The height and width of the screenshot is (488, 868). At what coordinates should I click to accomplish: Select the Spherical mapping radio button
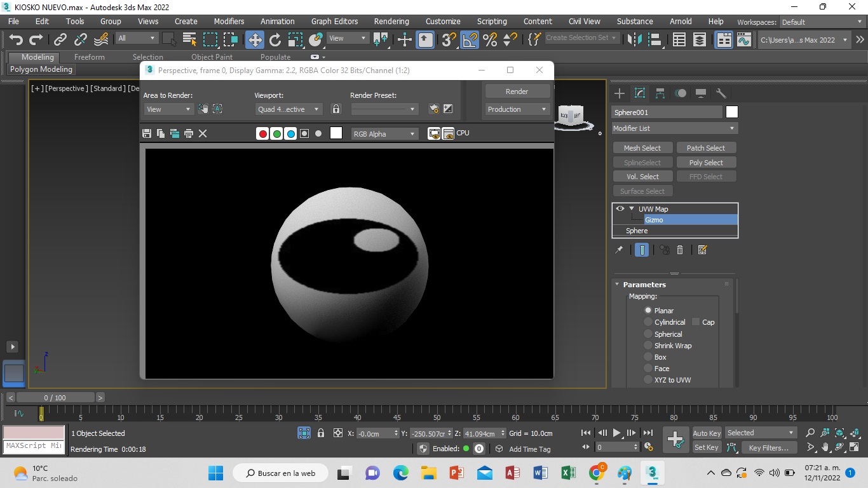click(x=648, y=334)
